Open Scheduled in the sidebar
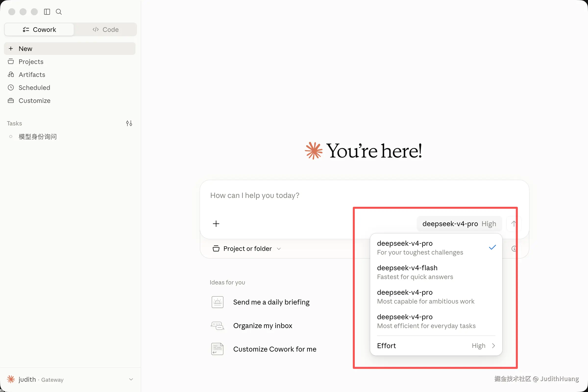This screenshot has width=588, height=392. pyautogui.click(x=70, y=87)
